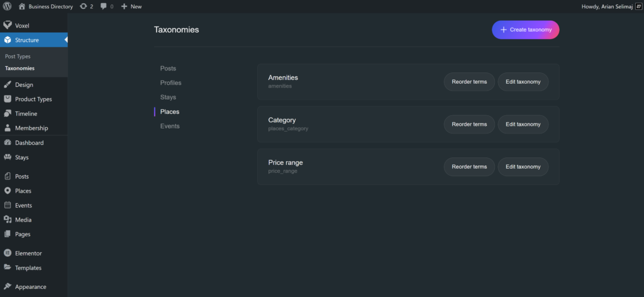This screenshot has width=644, height=297.
Task: Open the Media library menu
Action: click(23, 220)
